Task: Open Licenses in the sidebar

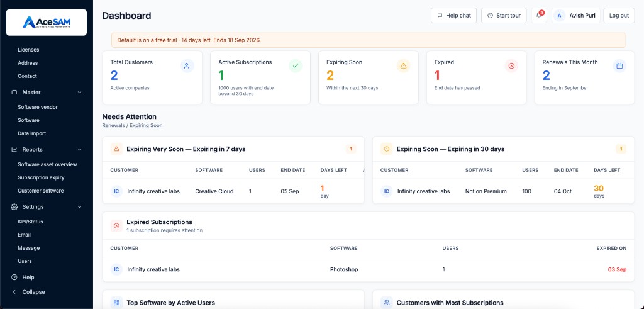Action: (28, 50)
